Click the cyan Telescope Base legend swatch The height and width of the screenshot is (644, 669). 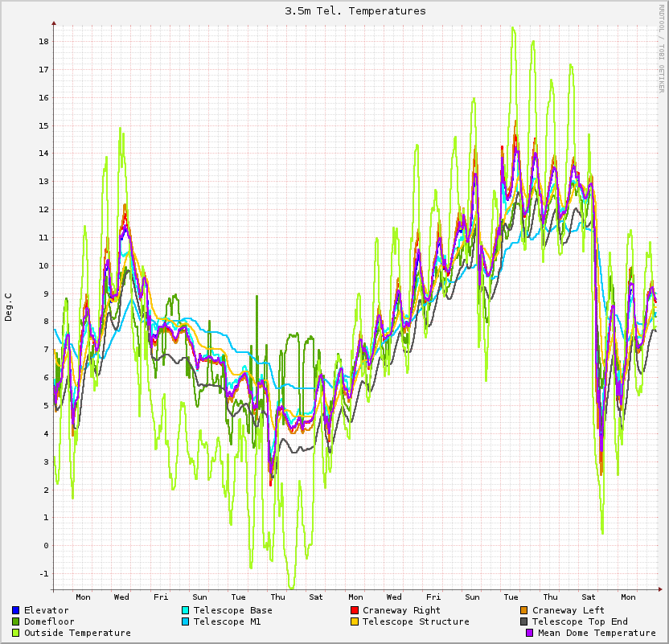(x=186, y=610)
